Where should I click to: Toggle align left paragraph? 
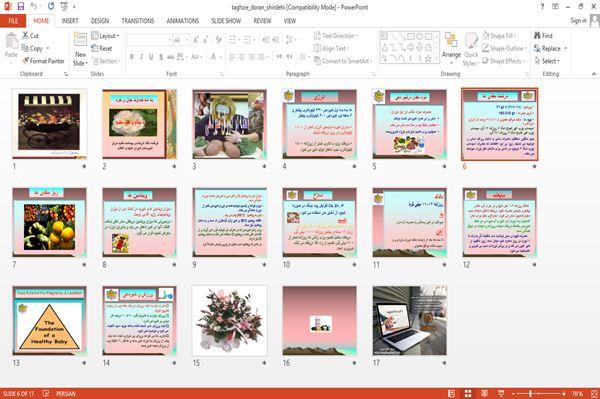tap(232, 57)
